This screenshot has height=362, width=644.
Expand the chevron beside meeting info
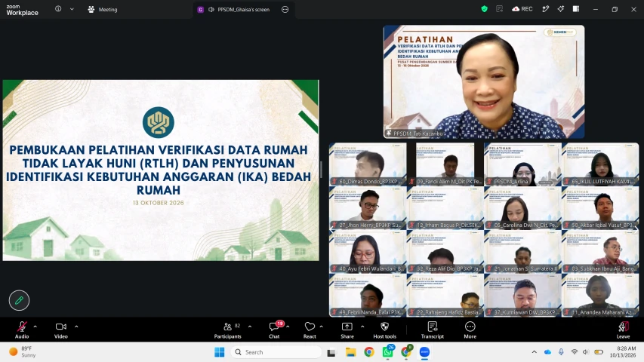click(x=72, y=9)
